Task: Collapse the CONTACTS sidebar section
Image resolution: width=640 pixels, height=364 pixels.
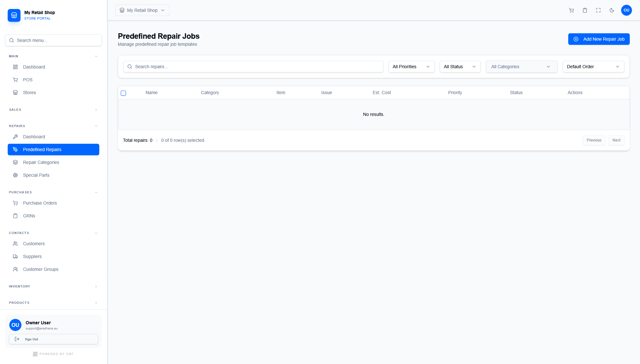Action: click(x=53, y=233)
